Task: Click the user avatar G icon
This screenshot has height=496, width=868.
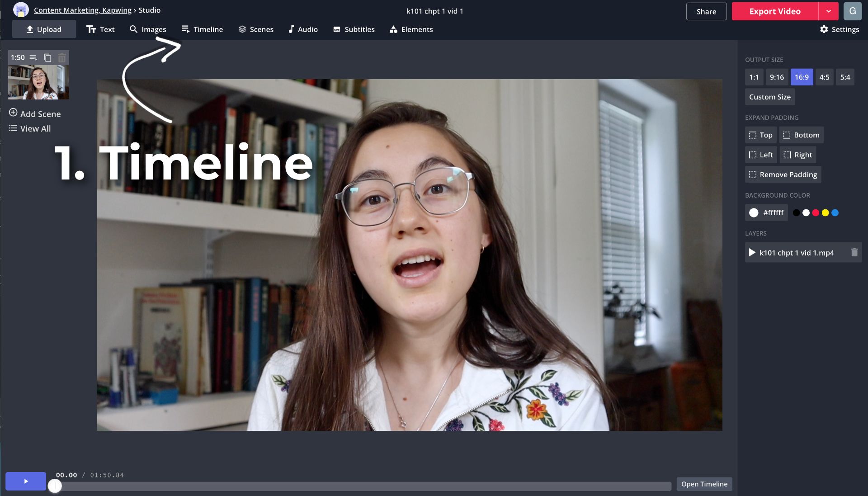Action: [x=852, y=11]
